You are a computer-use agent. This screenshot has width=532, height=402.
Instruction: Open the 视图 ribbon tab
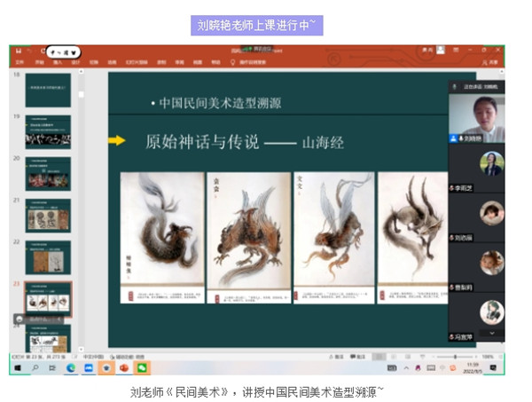click(198, 62)
